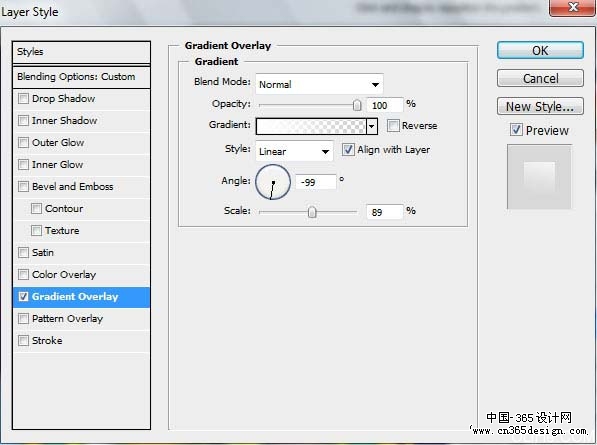Click the Cancel button

pyautogui.click(x=540, y=78)
